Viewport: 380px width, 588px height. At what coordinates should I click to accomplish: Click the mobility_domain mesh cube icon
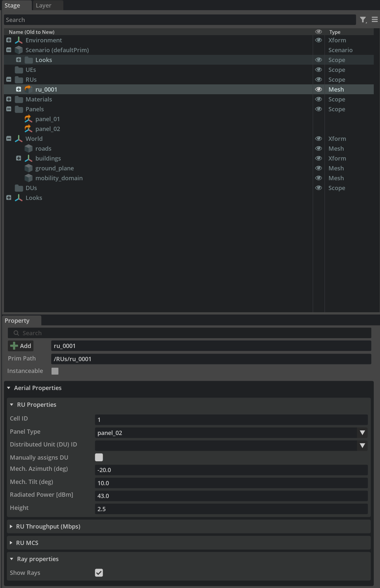click(x=29, y=178)
